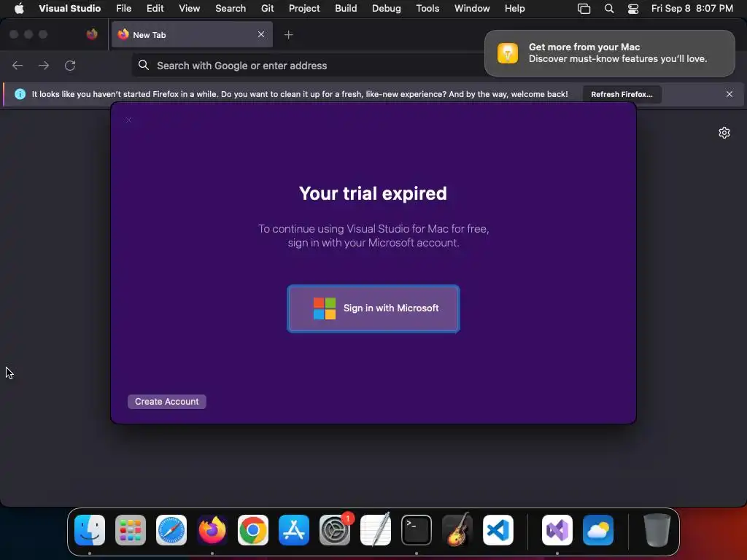Open Trash from the Dock

657,530
